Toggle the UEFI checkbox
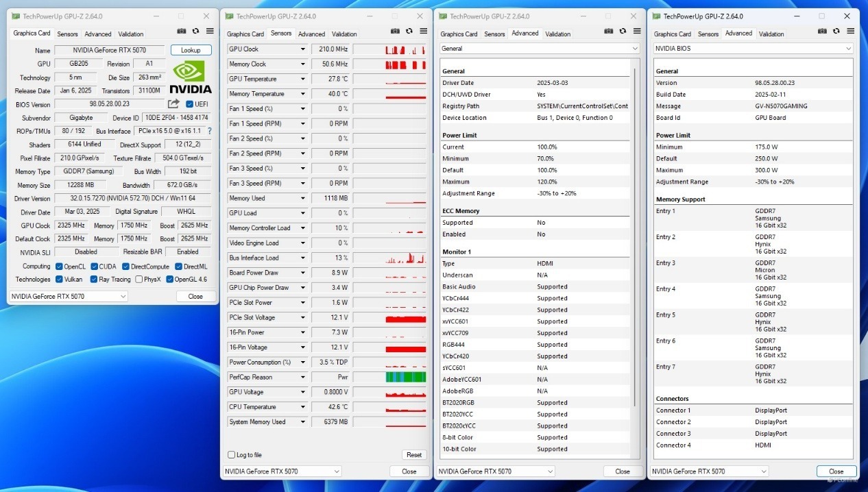Image resolution: width=868 pixels, height=492 pixels. [x=190, y=104]
